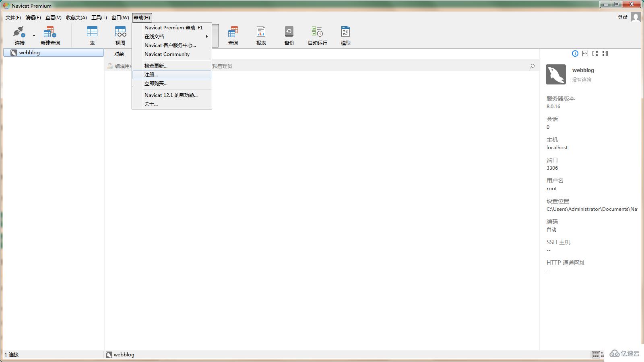Show the general info panel icon
This screenshot has height=362, width=644.
point(575,53)
